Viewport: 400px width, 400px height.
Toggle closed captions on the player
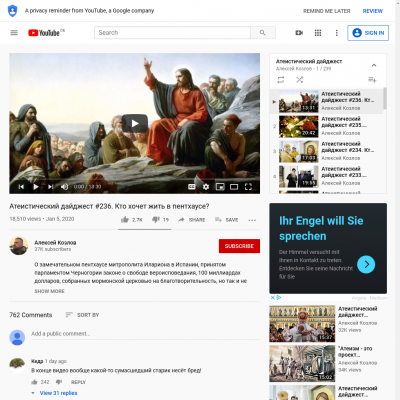coord(192,187)
